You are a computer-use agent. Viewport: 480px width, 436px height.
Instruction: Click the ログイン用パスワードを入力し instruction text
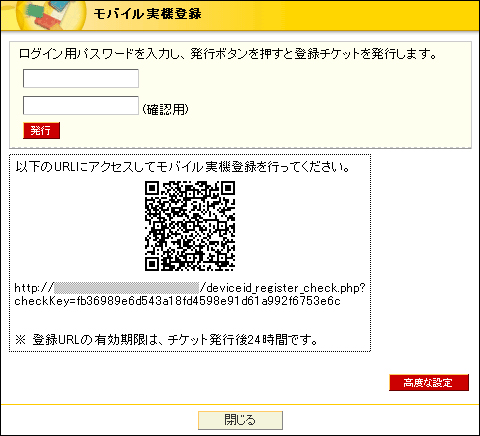point(227,54)
